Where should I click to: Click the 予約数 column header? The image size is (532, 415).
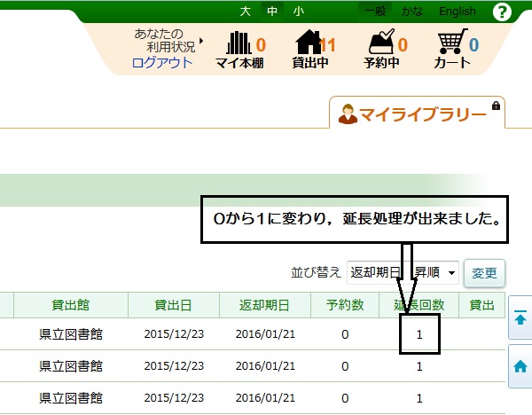pos(345,305)
